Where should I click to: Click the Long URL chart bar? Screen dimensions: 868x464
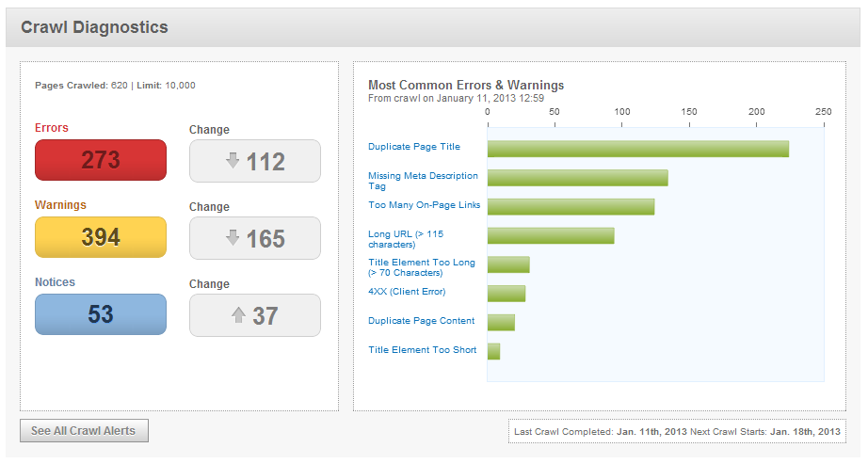pos(551,235)
